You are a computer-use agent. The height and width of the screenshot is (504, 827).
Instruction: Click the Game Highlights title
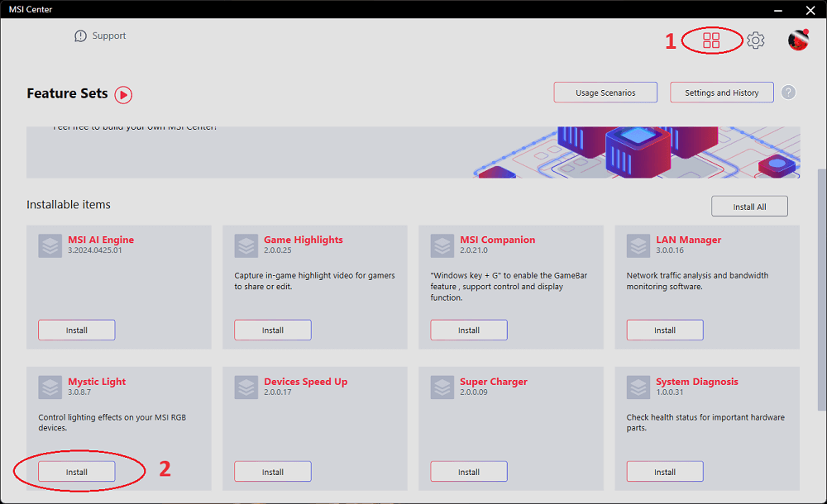click(x=304, y=240)
